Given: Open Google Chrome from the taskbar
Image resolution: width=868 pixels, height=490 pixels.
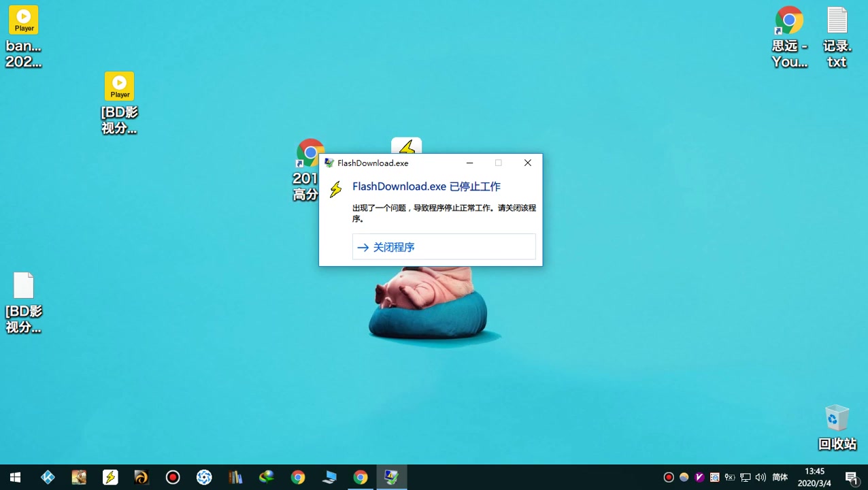Looking at the screenshot, I should click(298, 477).
